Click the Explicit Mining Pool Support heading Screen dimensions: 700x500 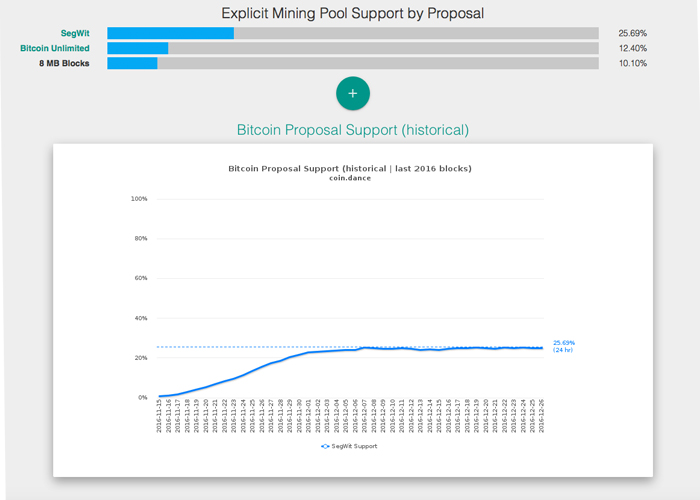(x=353, y=13)
